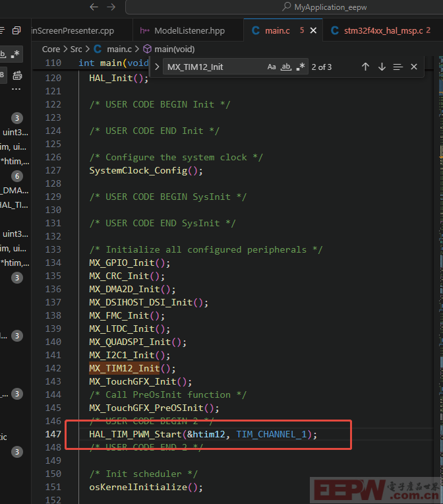The image size is (443, 504).
Task: Click the highlighted MX_TIM12_Init match on line 142
Action: tap(125, 368)
